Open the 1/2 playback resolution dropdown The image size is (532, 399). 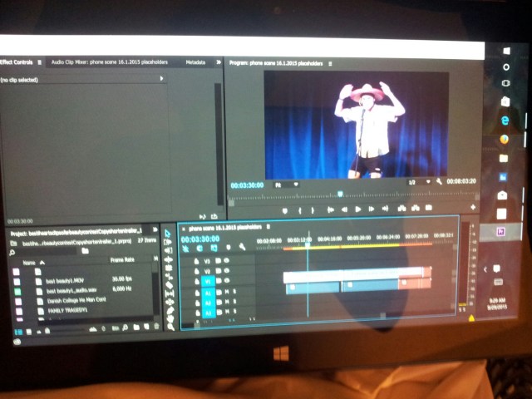pyautogui.click(x=416, y=182)
